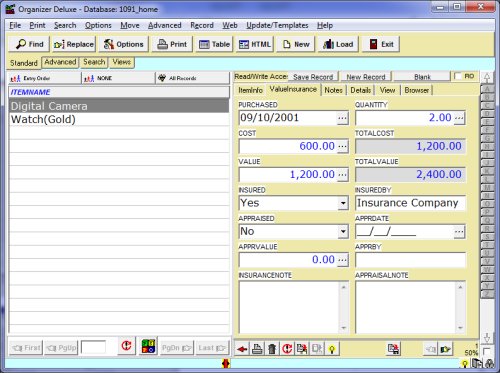The height and width of the screenshot is (373, 500).
Task: Click the ITEMNAME column header
Action: 119,92
